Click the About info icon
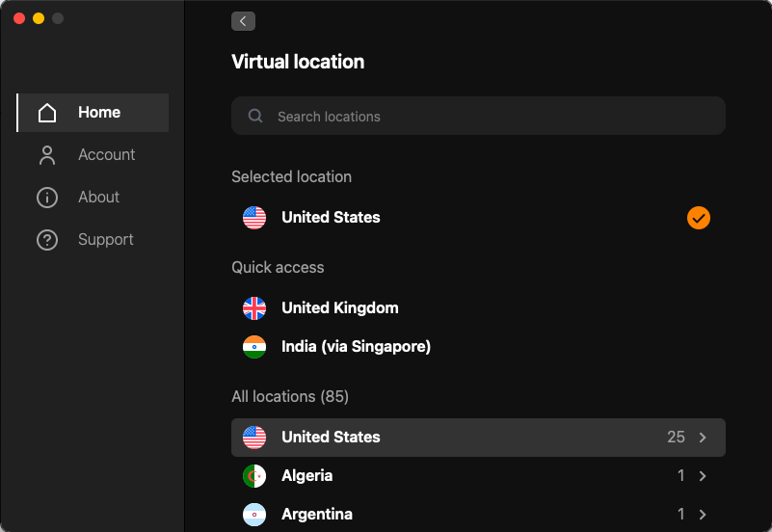772x532 pixels. click(47, 198)
